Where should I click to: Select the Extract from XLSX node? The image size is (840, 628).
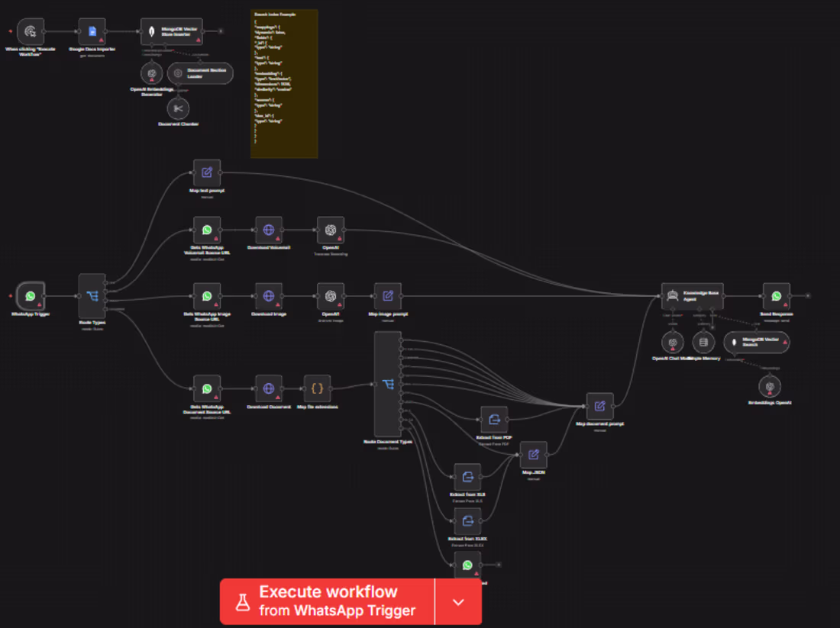[467, 521]
